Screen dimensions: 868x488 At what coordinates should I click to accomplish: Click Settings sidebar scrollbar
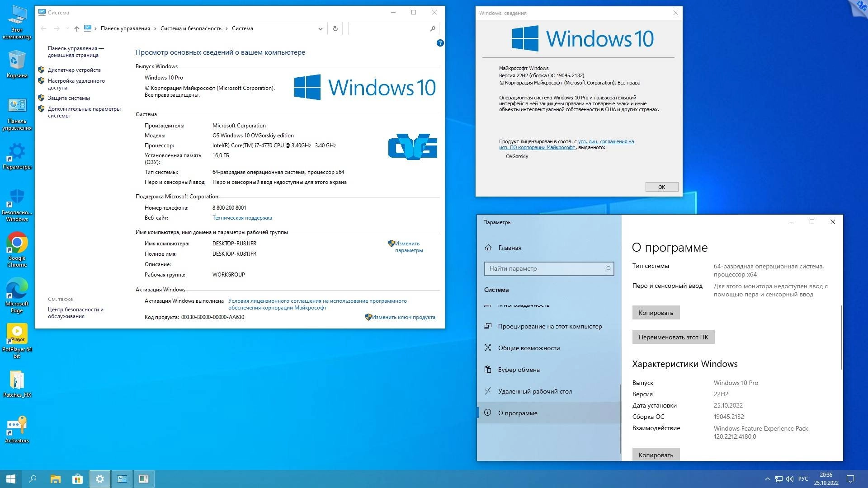(x=620, y=419)
